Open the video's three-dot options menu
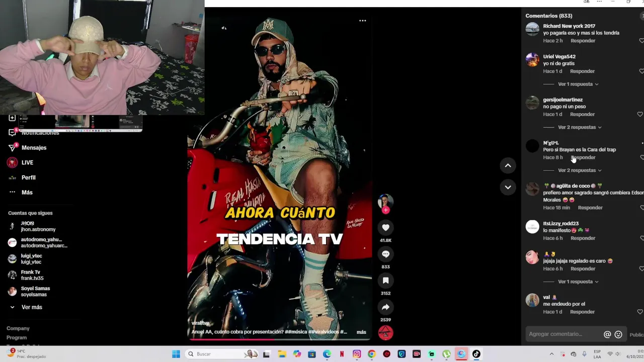The image size is (644, 362). coord(362,21)
